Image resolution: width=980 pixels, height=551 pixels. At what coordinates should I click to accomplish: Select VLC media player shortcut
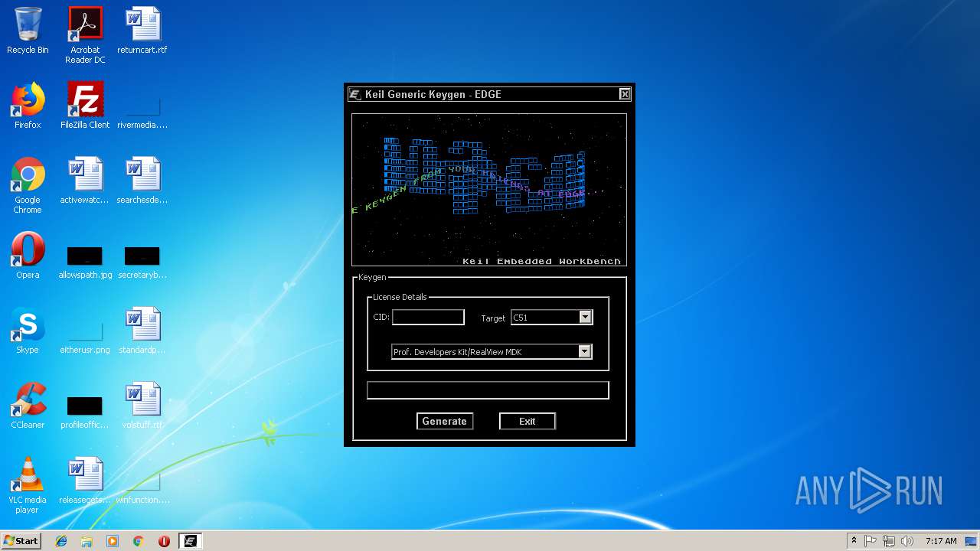(28, 485)
